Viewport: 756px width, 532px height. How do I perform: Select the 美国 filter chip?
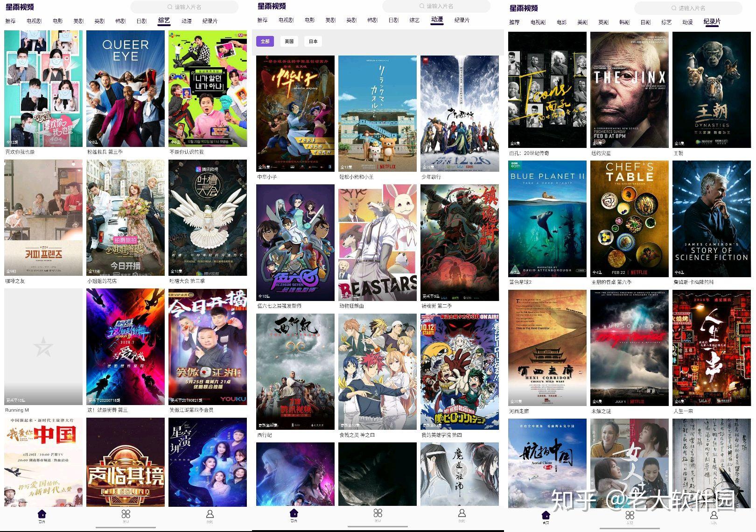289,41
